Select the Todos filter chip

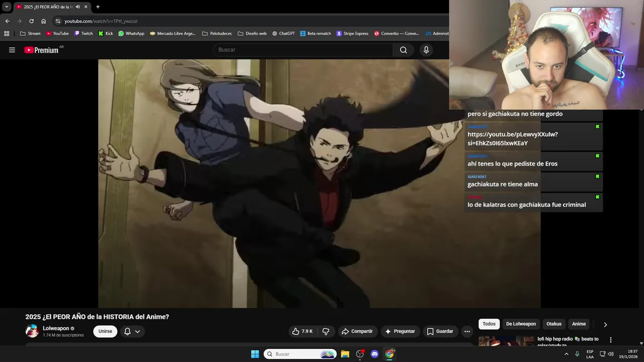489,324
